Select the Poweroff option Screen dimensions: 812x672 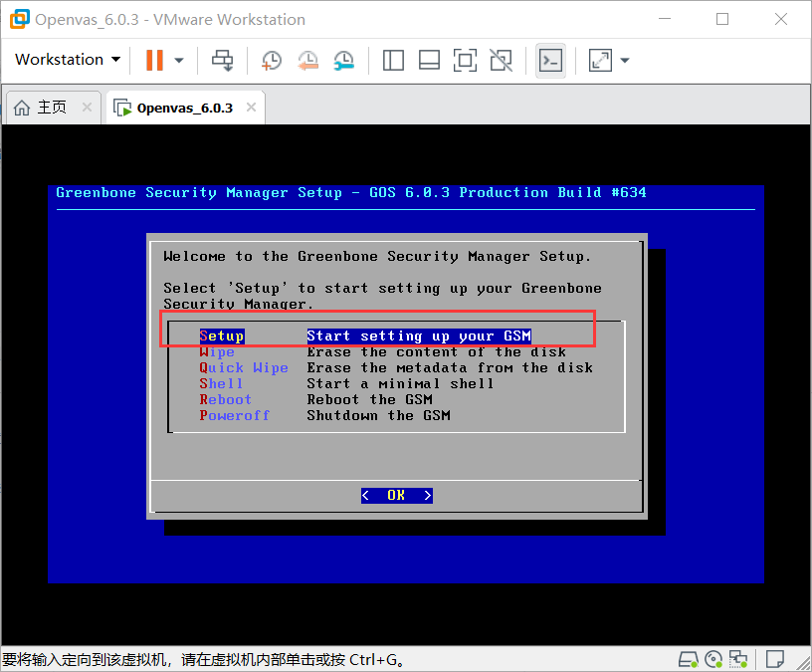(x=235, y=415)
